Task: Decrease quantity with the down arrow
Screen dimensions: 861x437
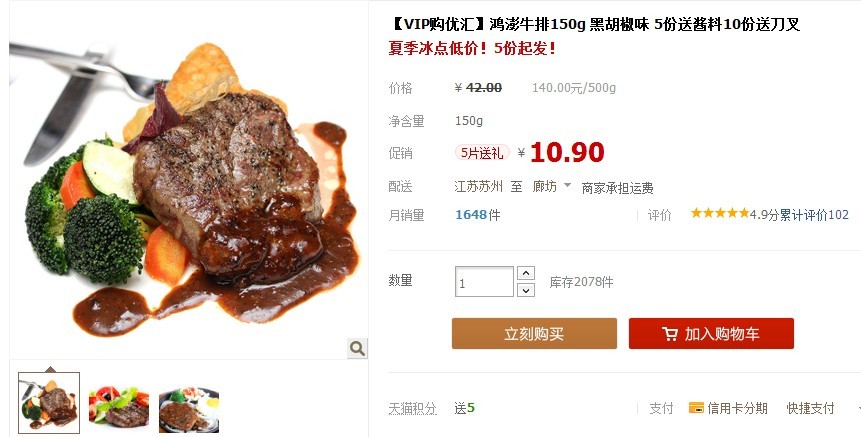Action: tap(525, 290)
